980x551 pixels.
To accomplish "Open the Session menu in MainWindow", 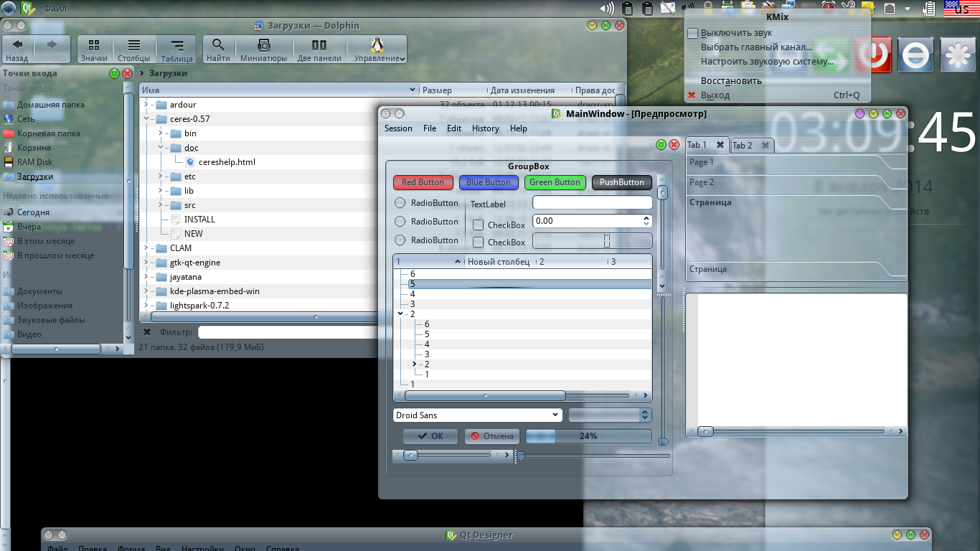I will coord(398,128).
